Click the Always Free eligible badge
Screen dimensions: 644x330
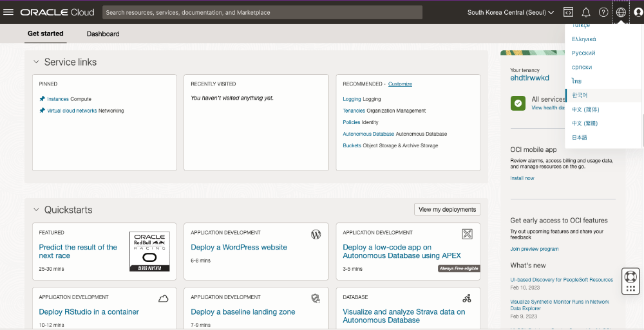459,268
